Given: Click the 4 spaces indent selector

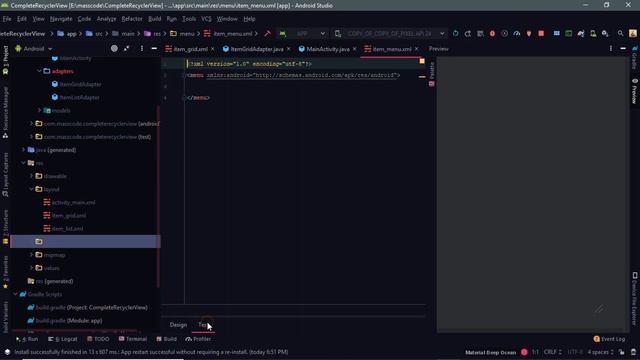Looking at the screenshot, I should pyautogui.click(x=600, y=352).
